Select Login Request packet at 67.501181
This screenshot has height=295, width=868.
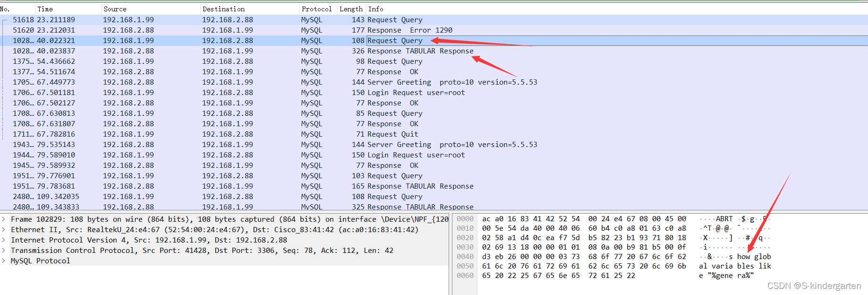[434, 93]
